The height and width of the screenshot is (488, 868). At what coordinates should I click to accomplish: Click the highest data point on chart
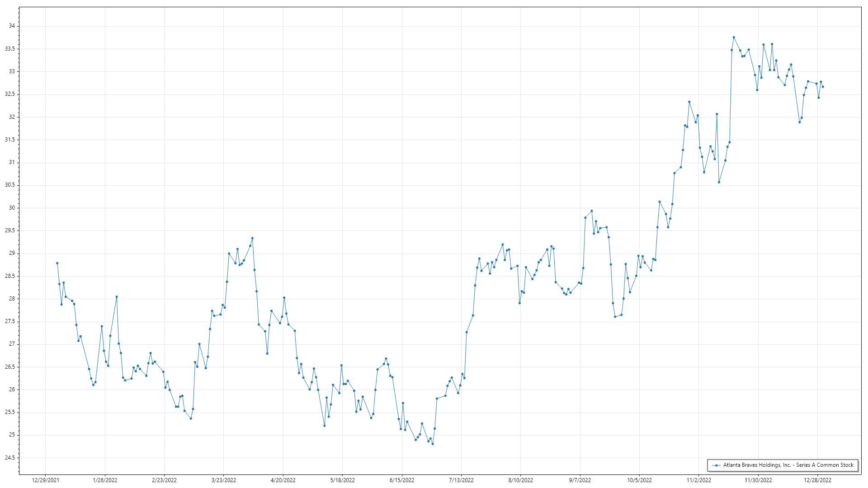(x=734, y=37)
